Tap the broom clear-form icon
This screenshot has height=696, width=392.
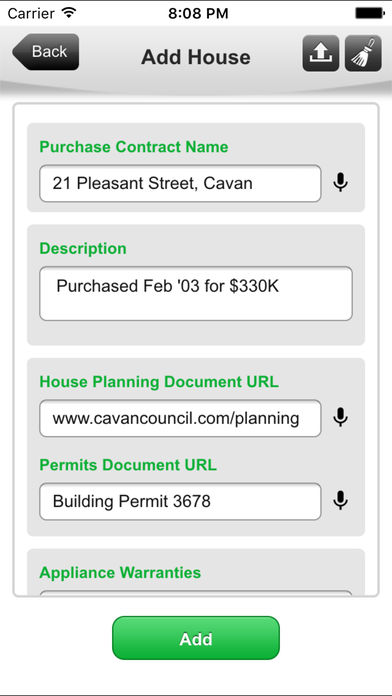(x=363, y=53)
